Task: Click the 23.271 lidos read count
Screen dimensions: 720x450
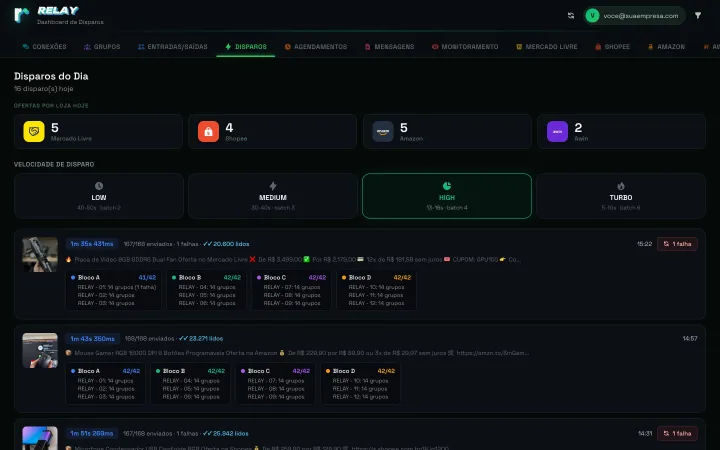Action: pyautogui.click(x=201, y=339)
